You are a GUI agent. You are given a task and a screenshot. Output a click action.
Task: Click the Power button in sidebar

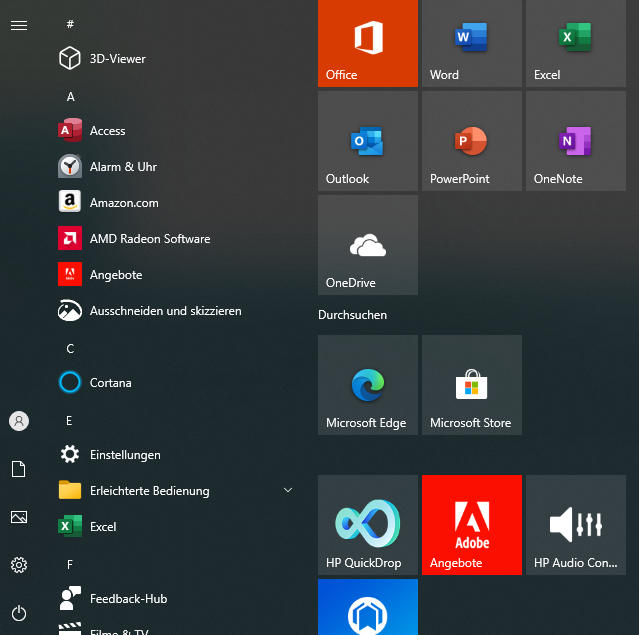tap(19, 613)
